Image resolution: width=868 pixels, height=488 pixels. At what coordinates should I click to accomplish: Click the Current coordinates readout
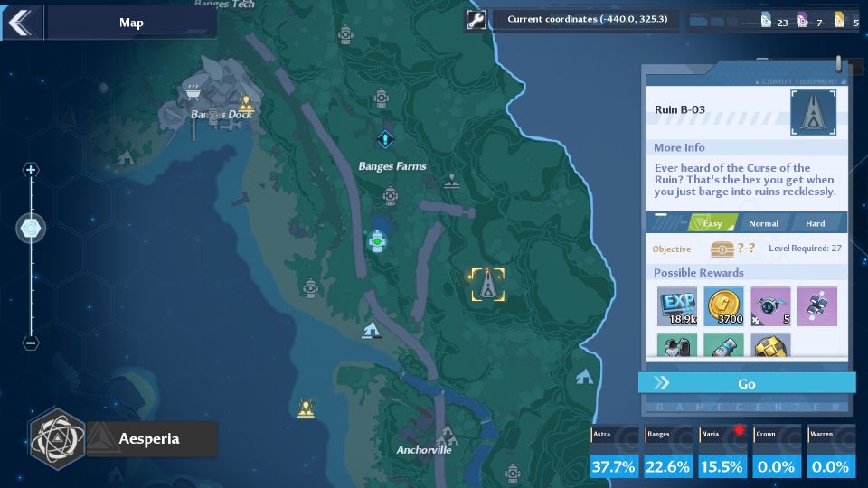(x=588, y=19)
